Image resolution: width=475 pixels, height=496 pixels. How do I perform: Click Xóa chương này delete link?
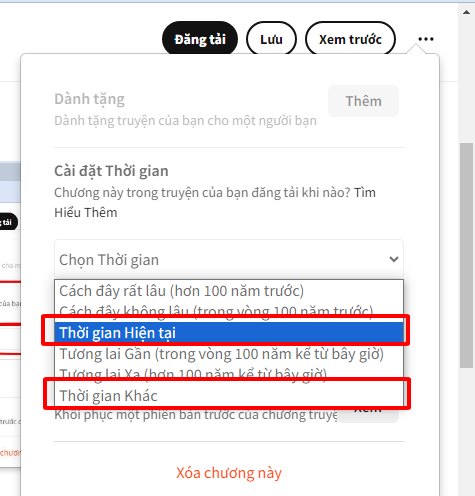(x=229, y=473)
